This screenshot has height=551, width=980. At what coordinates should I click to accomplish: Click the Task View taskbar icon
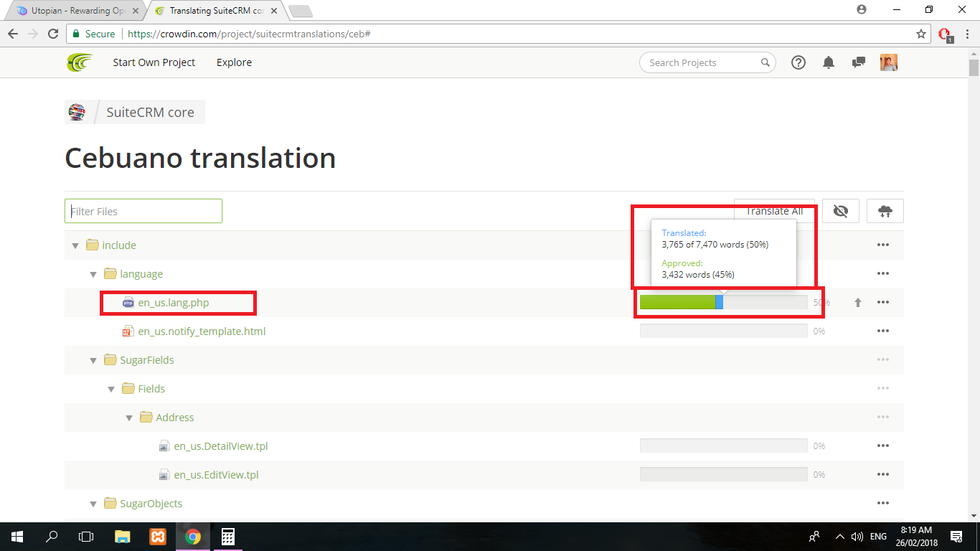click(x=86, y=537)
